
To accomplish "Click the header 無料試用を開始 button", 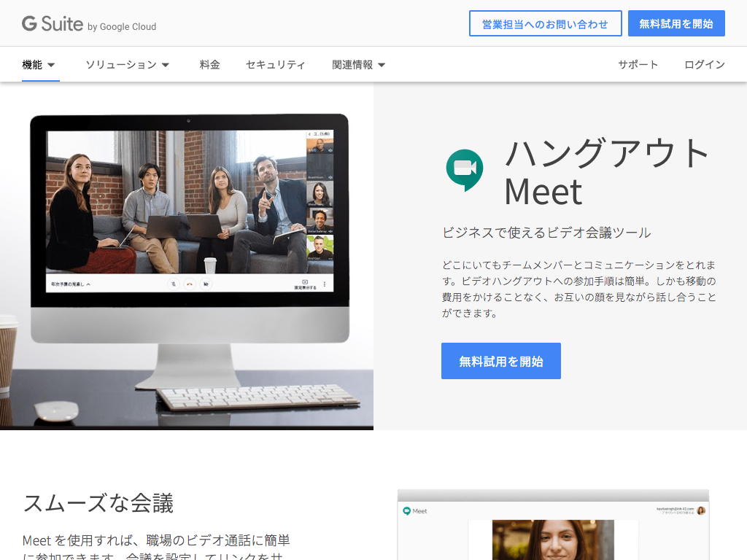I will [x=676, y=23].
